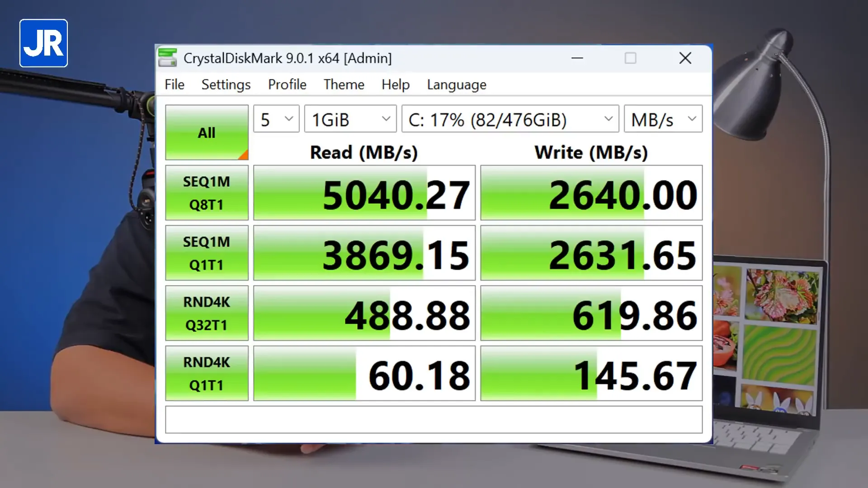Run the SEQ1M Q1T1 test
The height and width of the screenshot is (488, 868).
207,253
